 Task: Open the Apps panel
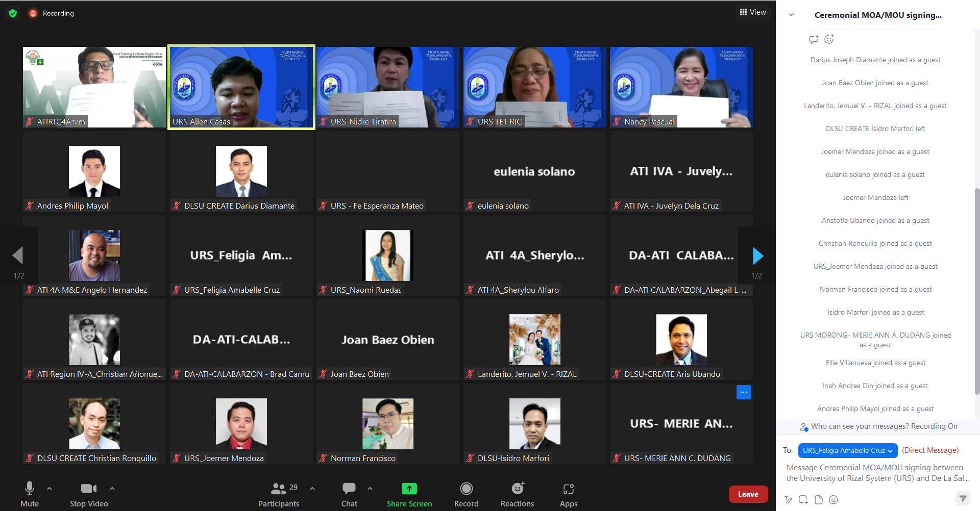tap(569, 494)
